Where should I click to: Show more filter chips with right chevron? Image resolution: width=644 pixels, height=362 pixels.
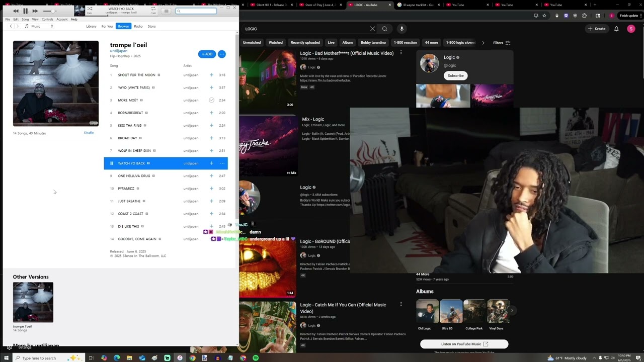point(483,43)
